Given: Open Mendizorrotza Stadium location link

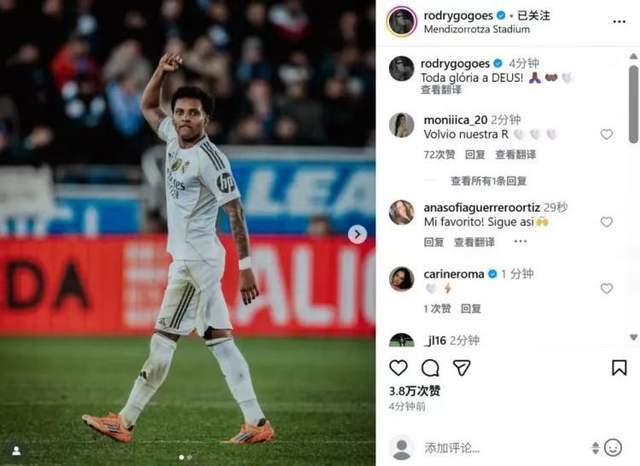Looking at the screenshot, I should pos(477,29).
